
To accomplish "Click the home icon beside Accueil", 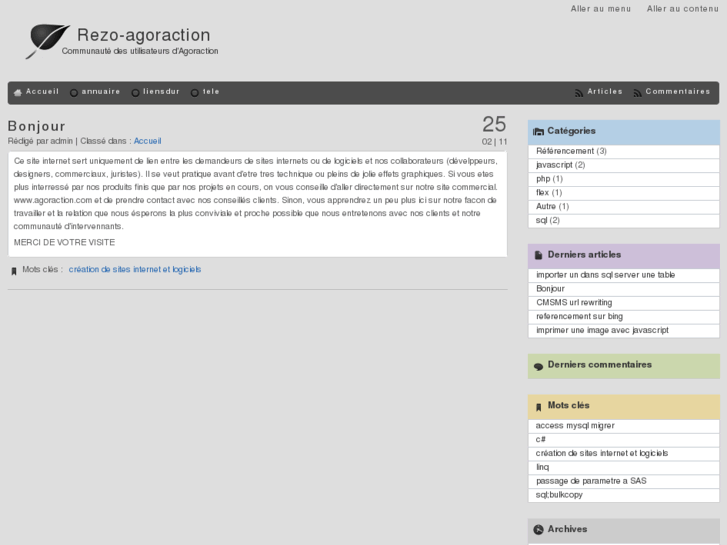I will [x=18, y=93].
